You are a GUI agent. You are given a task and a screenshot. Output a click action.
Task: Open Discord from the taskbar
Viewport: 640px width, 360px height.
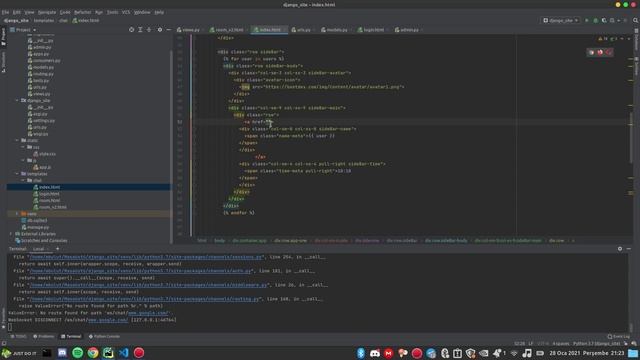62,353
